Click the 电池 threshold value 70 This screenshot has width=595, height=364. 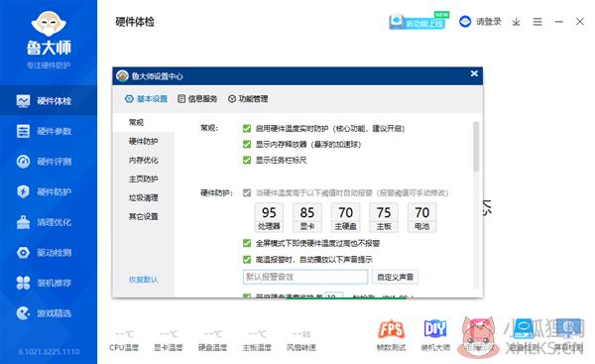tap(422, 212)
